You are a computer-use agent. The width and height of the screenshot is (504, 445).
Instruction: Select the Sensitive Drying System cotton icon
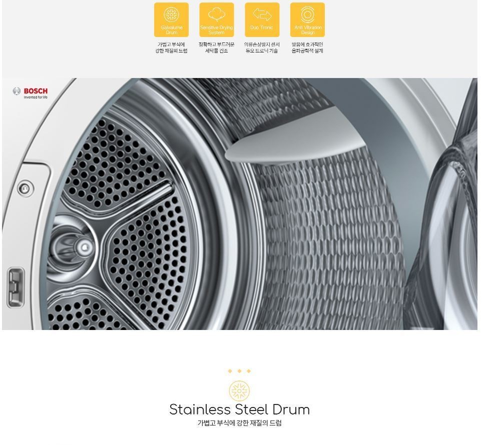[x=217, y=20]
